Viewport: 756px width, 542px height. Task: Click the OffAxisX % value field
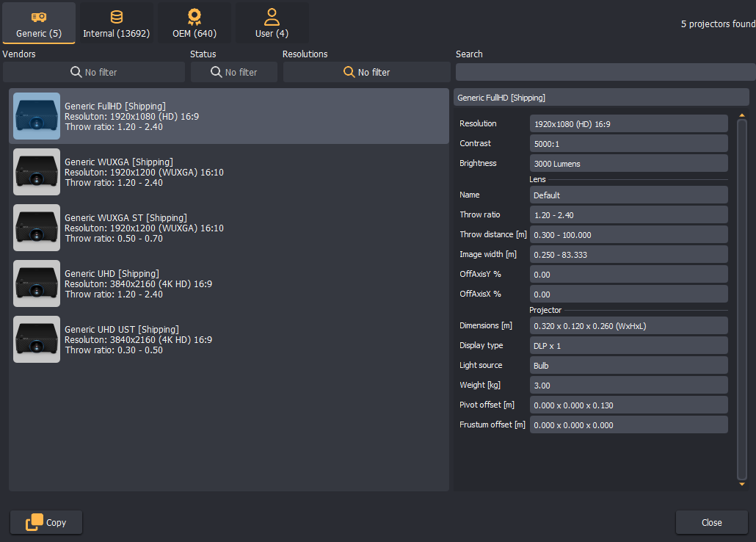pyautogui.click(x=629, y=294)
